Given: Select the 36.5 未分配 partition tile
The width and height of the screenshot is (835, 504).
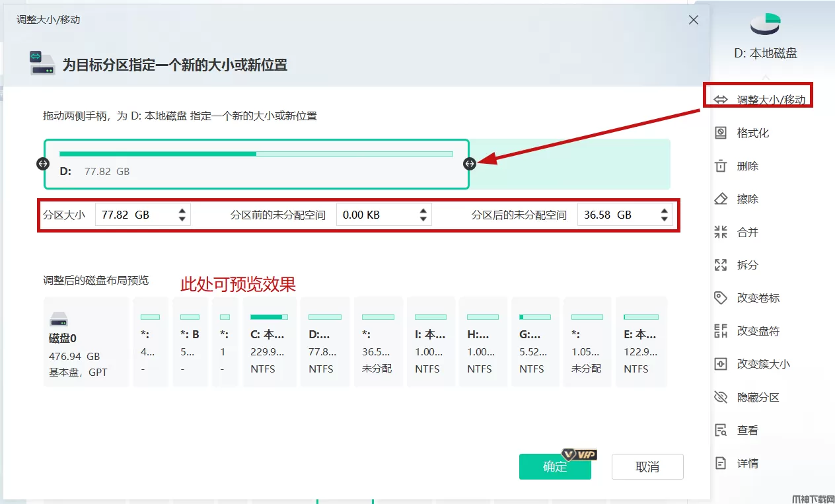Looking at the screenshot, I should (379, 342).
